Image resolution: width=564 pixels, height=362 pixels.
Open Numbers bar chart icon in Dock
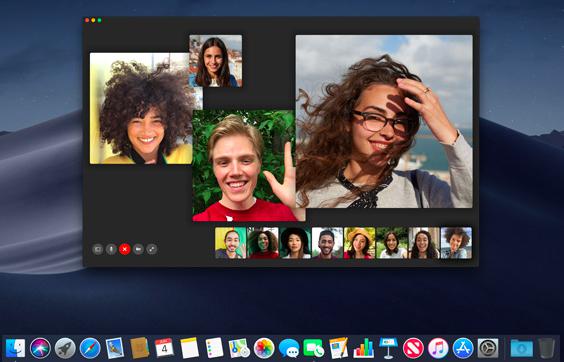tap(364, 348)
